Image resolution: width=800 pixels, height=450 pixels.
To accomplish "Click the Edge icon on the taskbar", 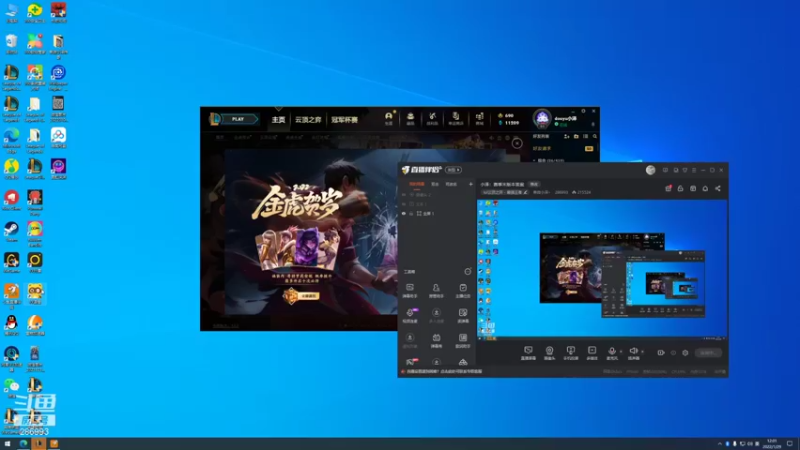I will point(23,444).
